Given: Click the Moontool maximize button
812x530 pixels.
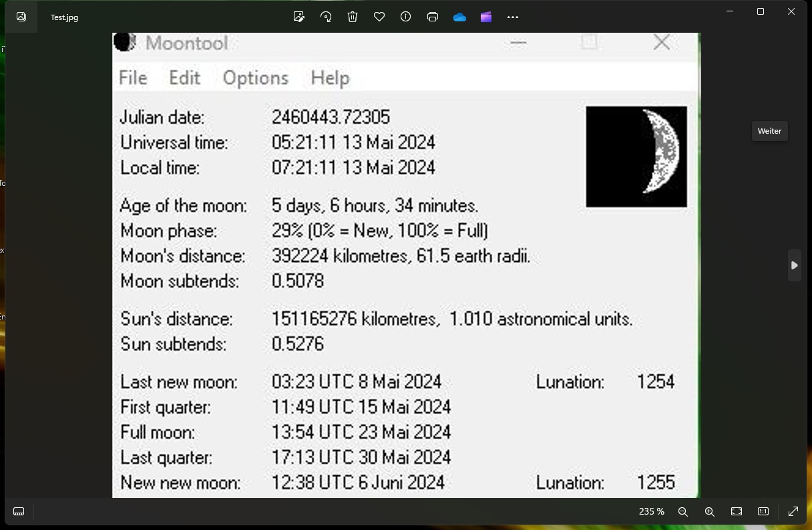Looking at the screenshot, I should point(589,42).
